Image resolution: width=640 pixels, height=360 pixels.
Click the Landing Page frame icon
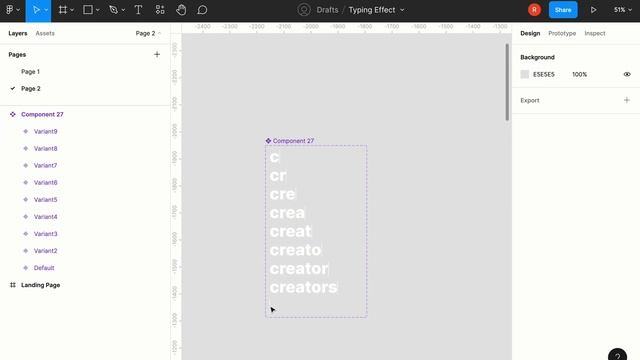point(13,285)
